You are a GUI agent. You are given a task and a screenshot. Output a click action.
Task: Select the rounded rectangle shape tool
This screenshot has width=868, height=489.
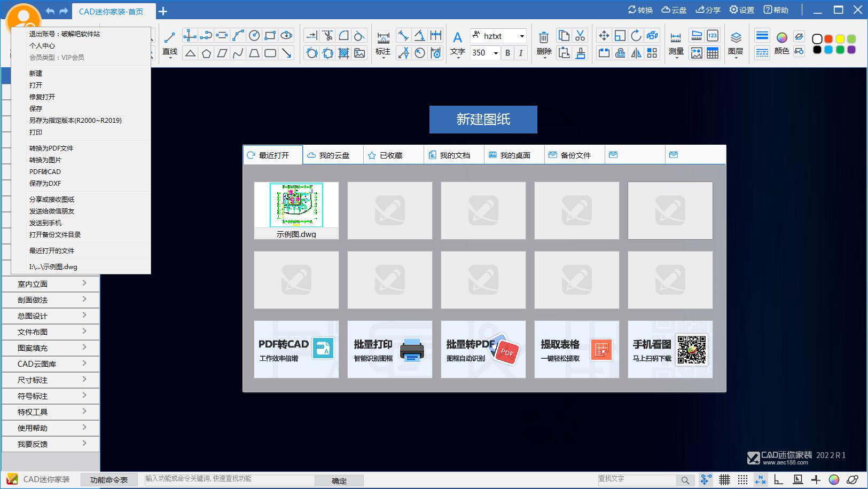click(270, 53)
